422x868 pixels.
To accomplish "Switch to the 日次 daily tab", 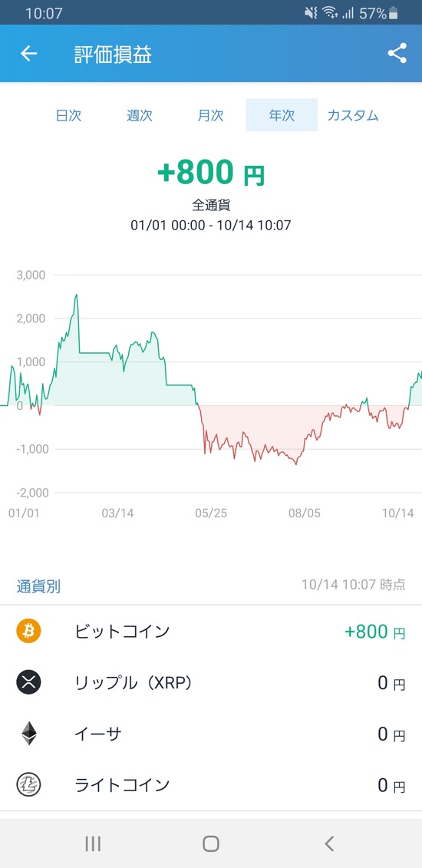I will (68, 115).
